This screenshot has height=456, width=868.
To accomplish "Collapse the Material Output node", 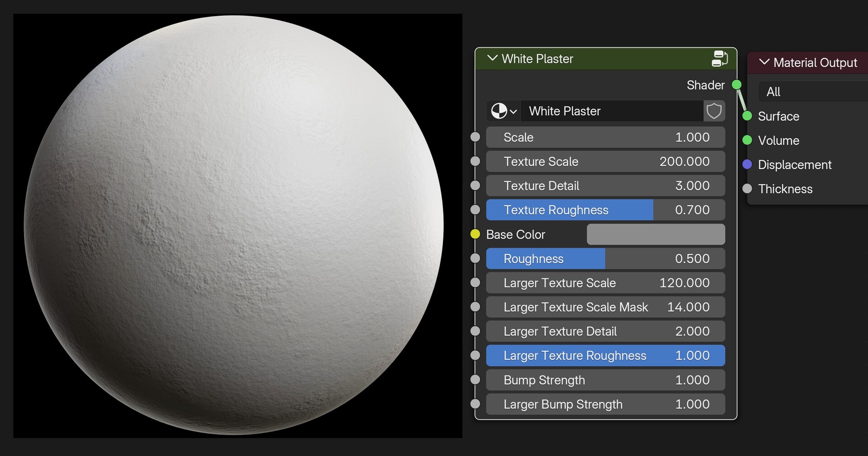I will point(764,63).
